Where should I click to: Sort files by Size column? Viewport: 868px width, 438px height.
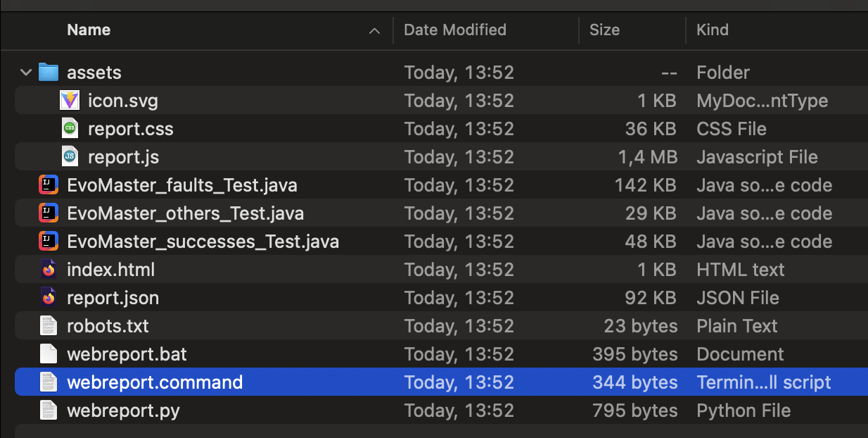(x=604, y=30)
